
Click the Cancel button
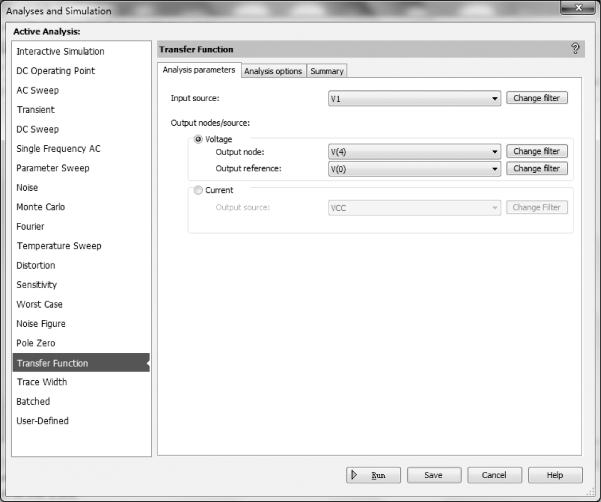coord(494,475)
